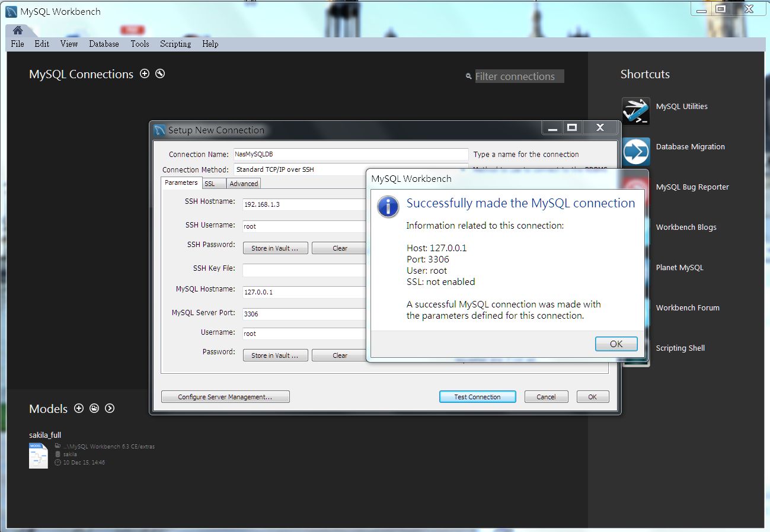Click the SSH Key File field
This screenshot has height=532, width=770.
coord(305,270)
